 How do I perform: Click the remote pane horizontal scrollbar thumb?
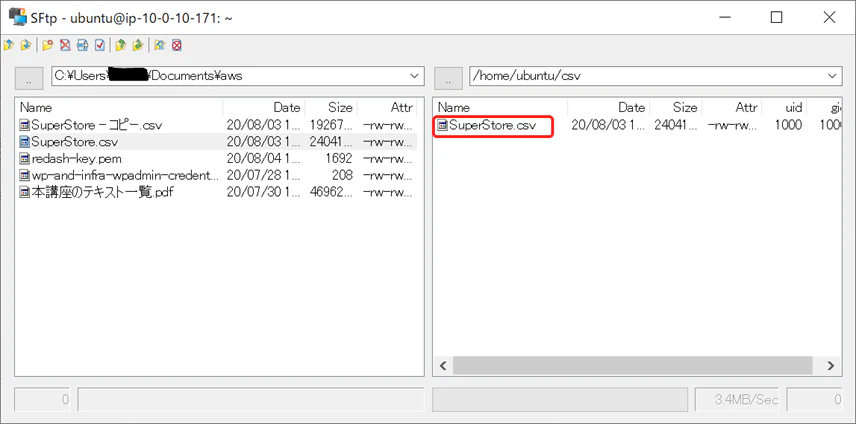pyautogui.click(x=633, y=366)
